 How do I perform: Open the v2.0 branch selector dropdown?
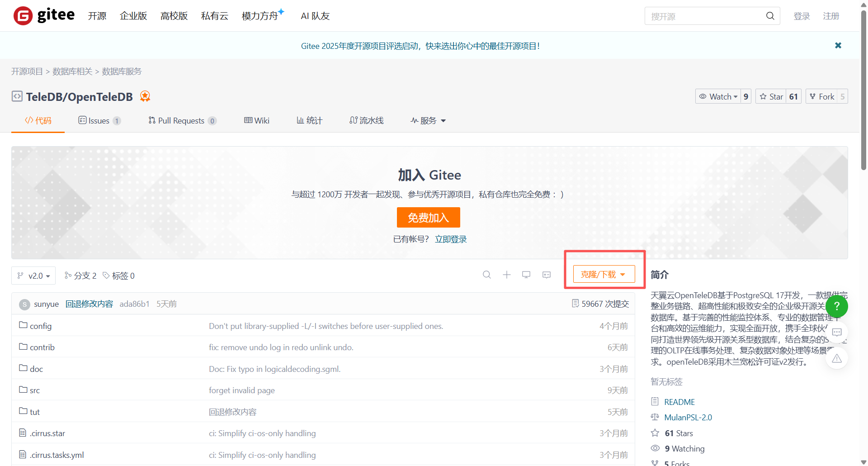(x=33, y=276)
